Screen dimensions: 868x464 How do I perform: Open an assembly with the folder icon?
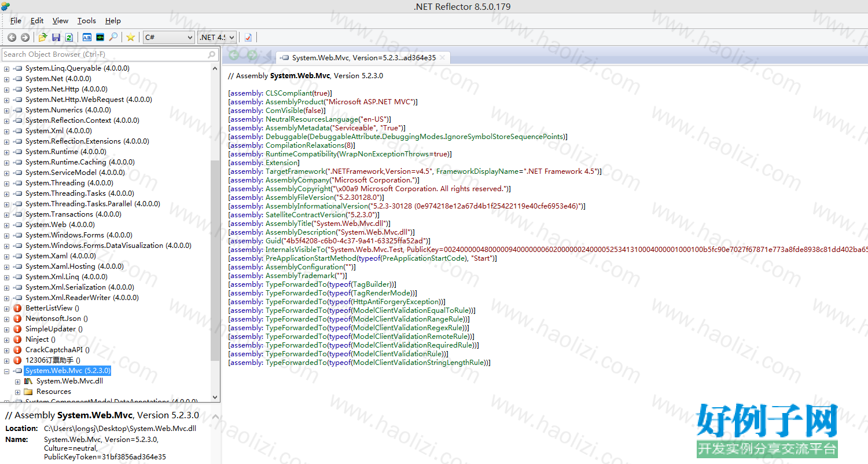click(x=42, y=37)
